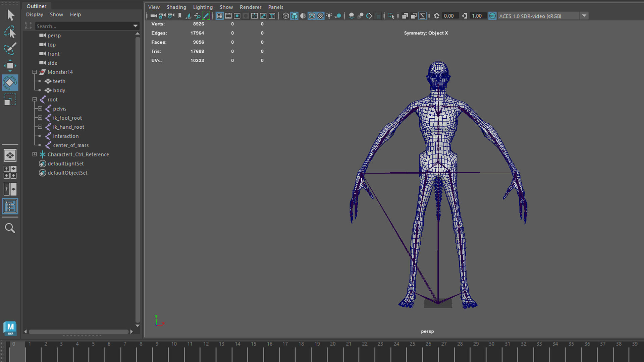Reset exposure icon
Image resolution: width=644 pixels, height=362 pixels.
click(436, 16)
